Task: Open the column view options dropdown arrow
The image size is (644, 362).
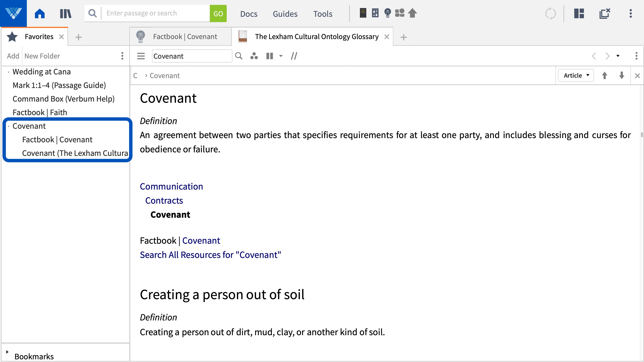Action: 281,56
